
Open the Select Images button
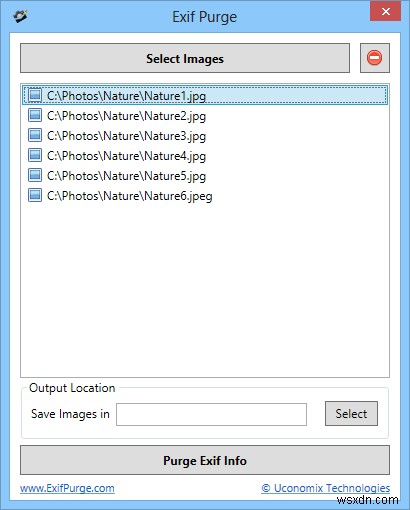185,58
